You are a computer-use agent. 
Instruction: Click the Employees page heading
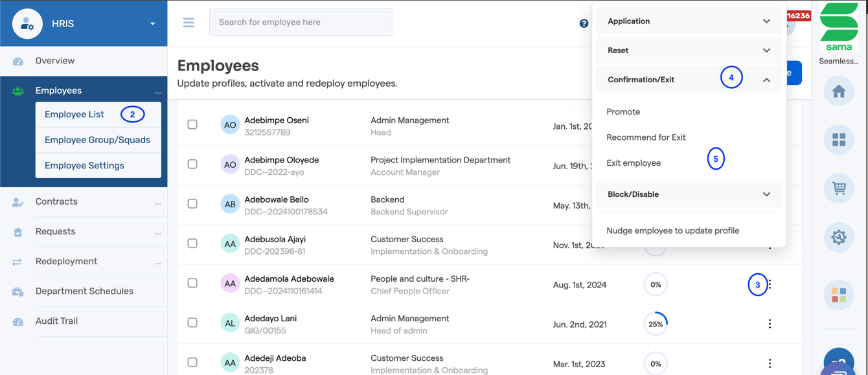point(218,65)
